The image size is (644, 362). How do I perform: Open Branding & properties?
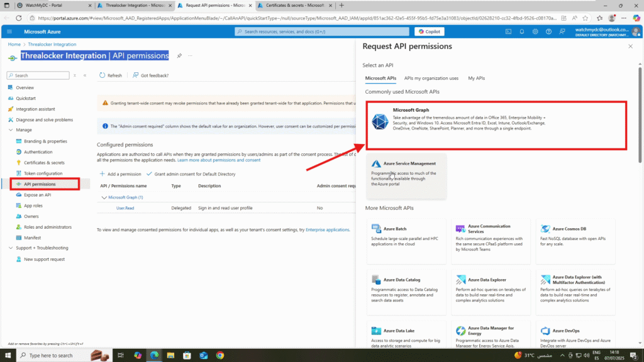pyautogui.click(x=45, y=141)
